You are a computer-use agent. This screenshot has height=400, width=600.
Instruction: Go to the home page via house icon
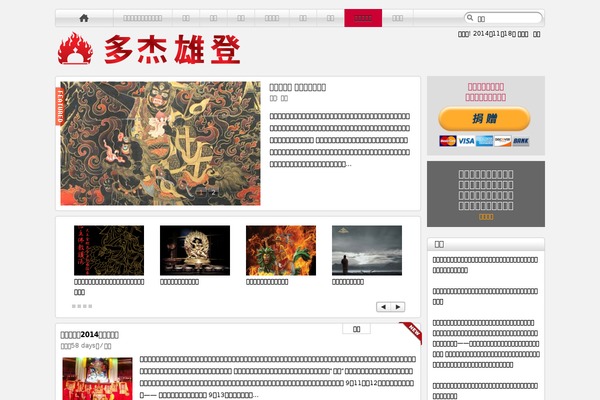pos(84,18)
